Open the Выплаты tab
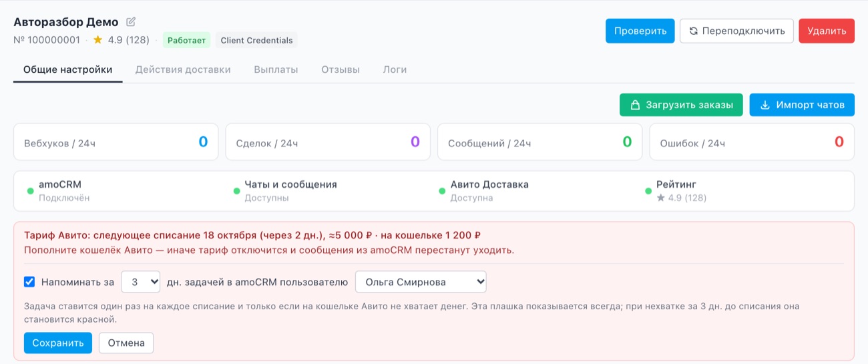Screen dimensions: 868x364 (x=276, y=69)
